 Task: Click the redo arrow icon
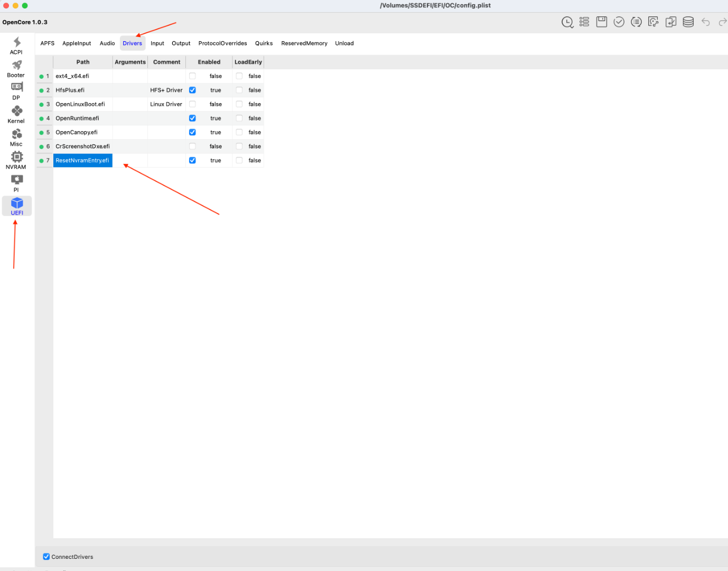(723, 22)
